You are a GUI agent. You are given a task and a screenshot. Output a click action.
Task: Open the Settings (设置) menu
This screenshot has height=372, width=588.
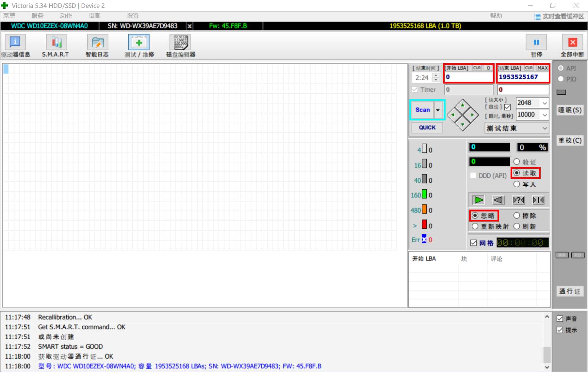133,16
